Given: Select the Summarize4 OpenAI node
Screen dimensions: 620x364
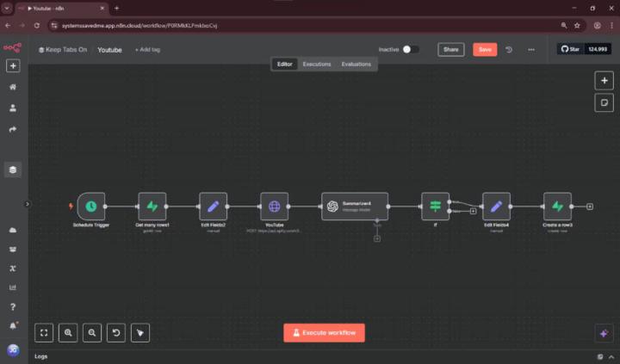Looking at the screenshot, I should [x=355, y=207].
